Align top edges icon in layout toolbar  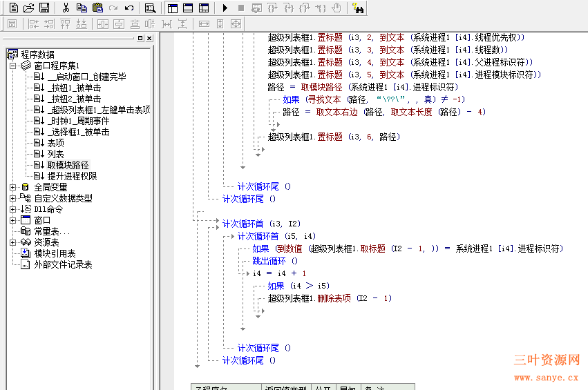pos(65,24)
